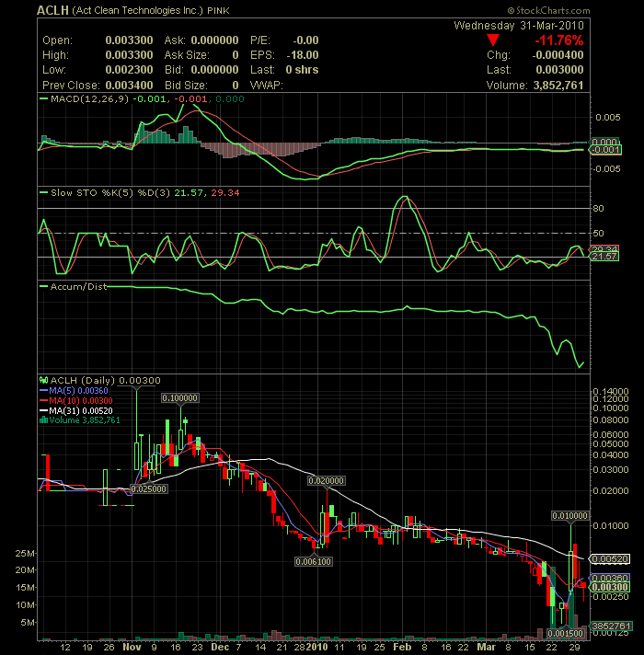644x655 pixels.
Task: Click the 80 level label on stochastic panel
Action: pyautogui.click(x=599, y=209)
